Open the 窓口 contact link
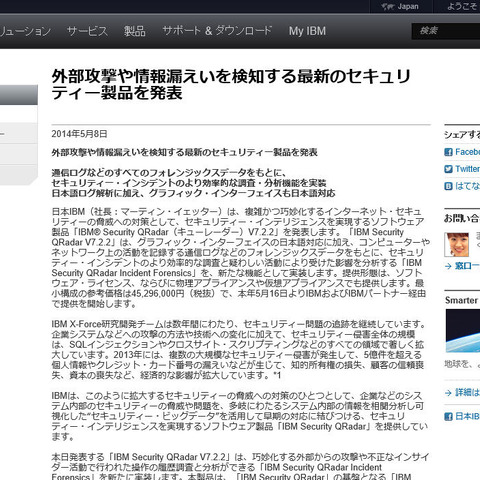Screen dimensions: 480x480 [468, 266]
